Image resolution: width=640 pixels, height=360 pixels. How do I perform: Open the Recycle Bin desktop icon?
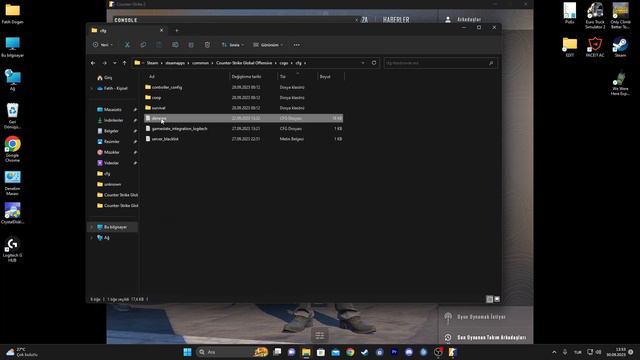point(12,116)
